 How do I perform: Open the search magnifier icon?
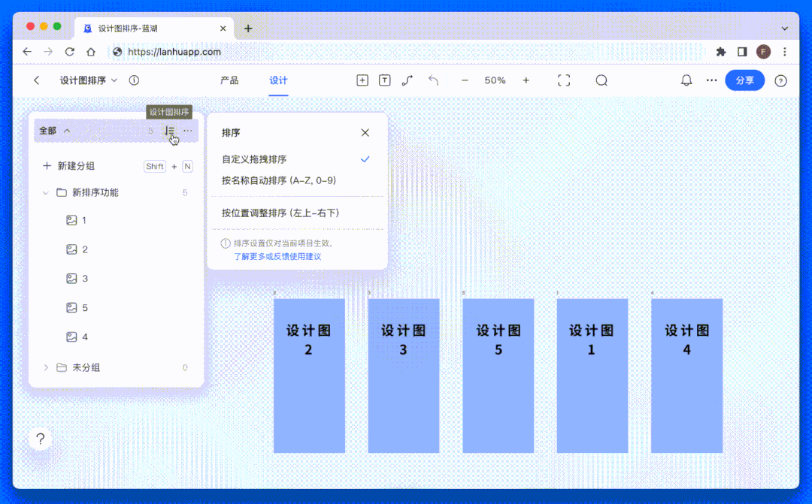coord(601,80)
